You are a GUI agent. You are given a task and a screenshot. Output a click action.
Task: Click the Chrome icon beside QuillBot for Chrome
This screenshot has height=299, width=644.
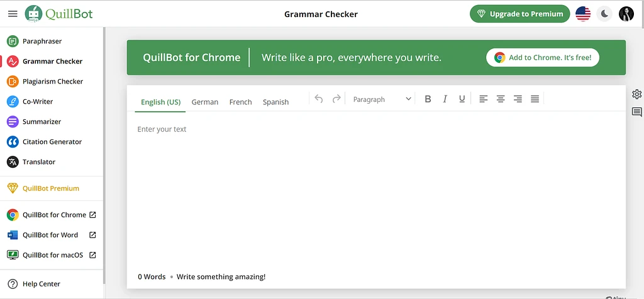tap(13, 214)
